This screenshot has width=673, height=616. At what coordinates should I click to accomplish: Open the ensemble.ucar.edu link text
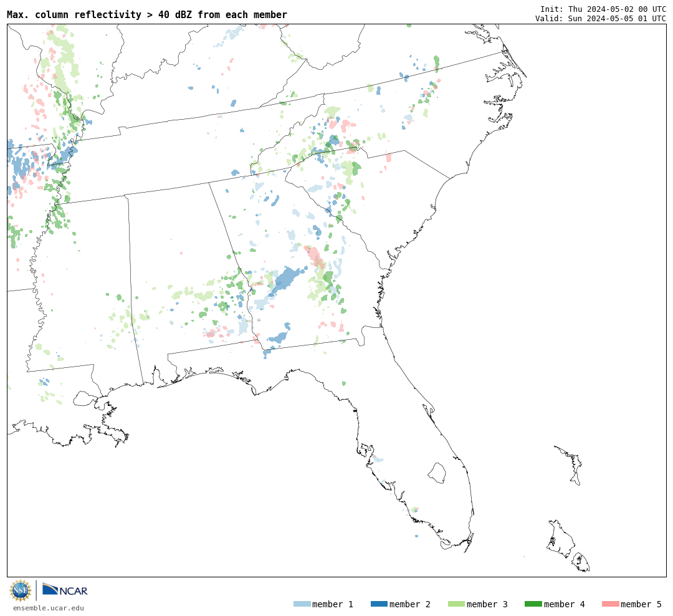pos(49,608)
